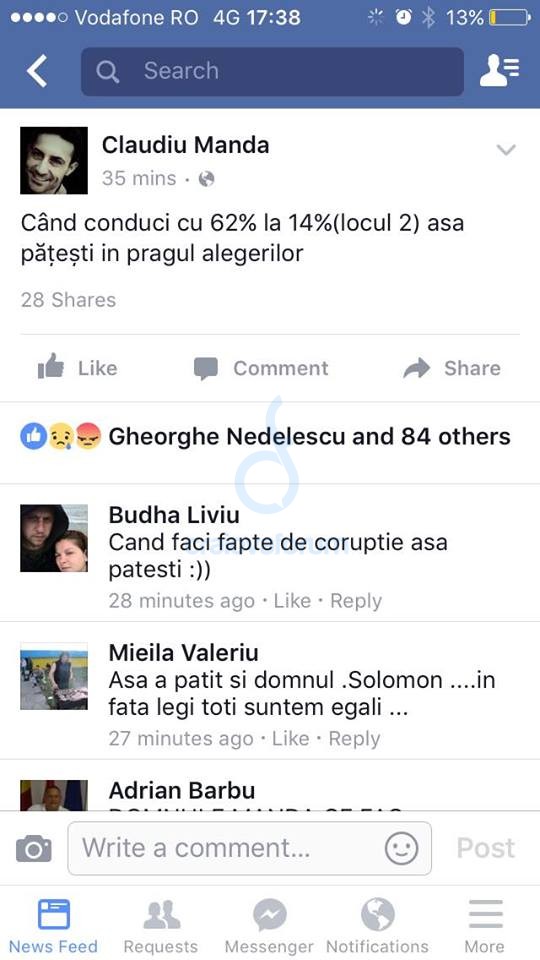Open the emoji smiley picker
Viewport: 540px width, 960px height.
tap(402, 849)
